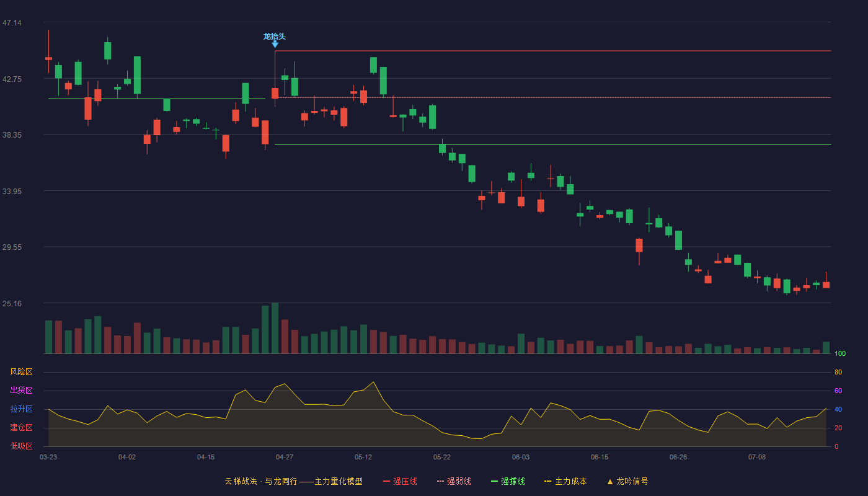Click the 06-03 date label
Viewport: 868px width, 496px height.
(x=521, y=457)
